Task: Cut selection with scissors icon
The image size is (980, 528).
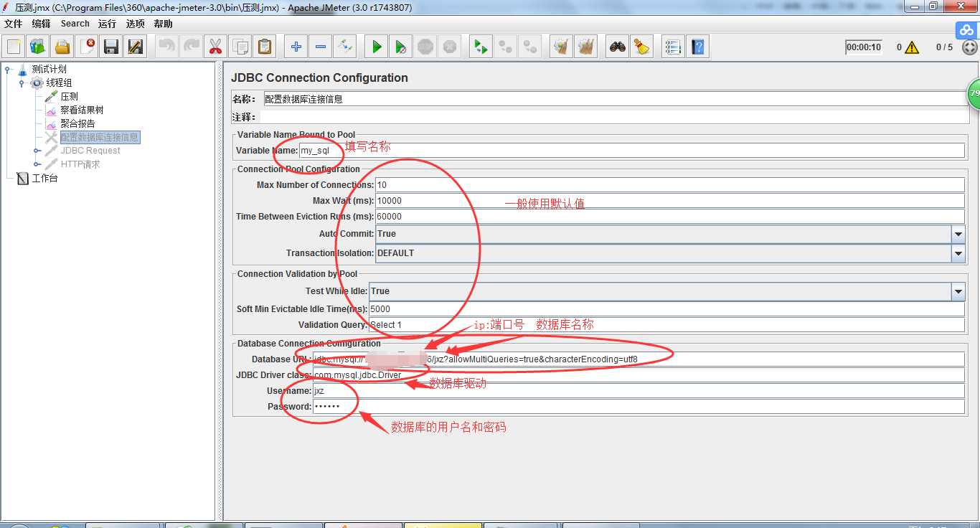Action: point(215,47)
